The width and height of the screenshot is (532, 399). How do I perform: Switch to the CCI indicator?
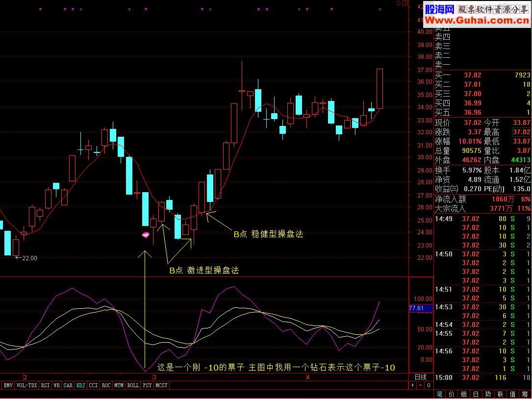[x=93, y=385]
